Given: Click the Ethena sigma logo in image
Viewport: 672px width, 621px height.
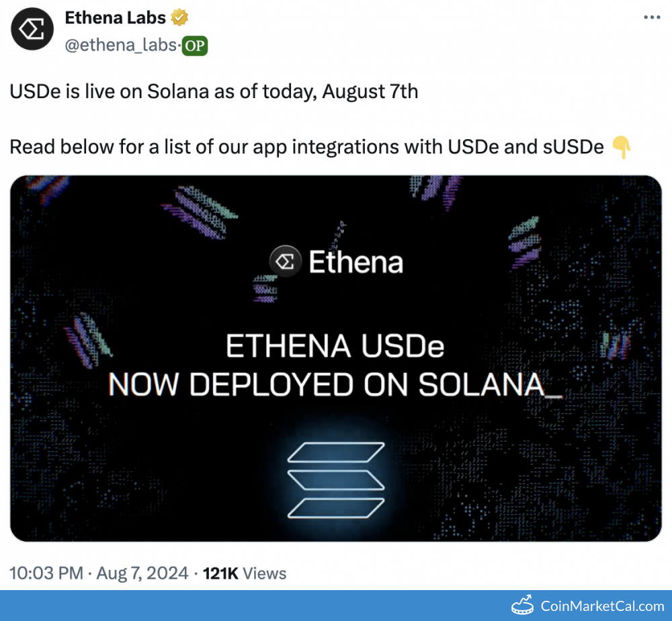Looking at the screenshot, I should (284, 261).
